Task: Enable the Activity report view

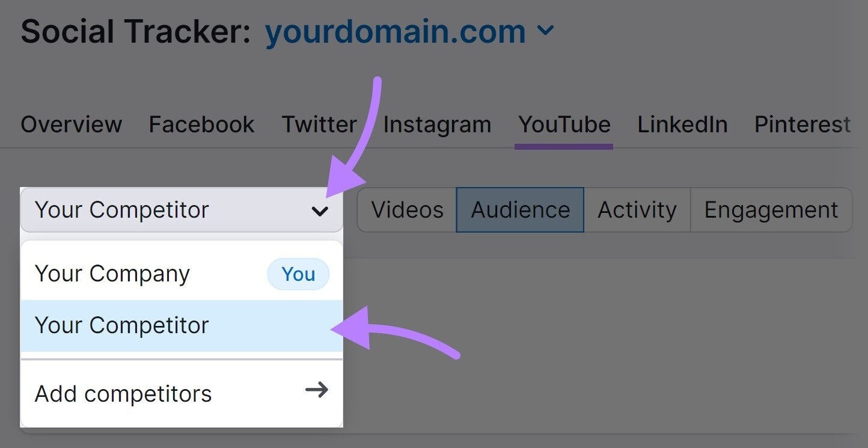Action: click(x=637, y=209)
